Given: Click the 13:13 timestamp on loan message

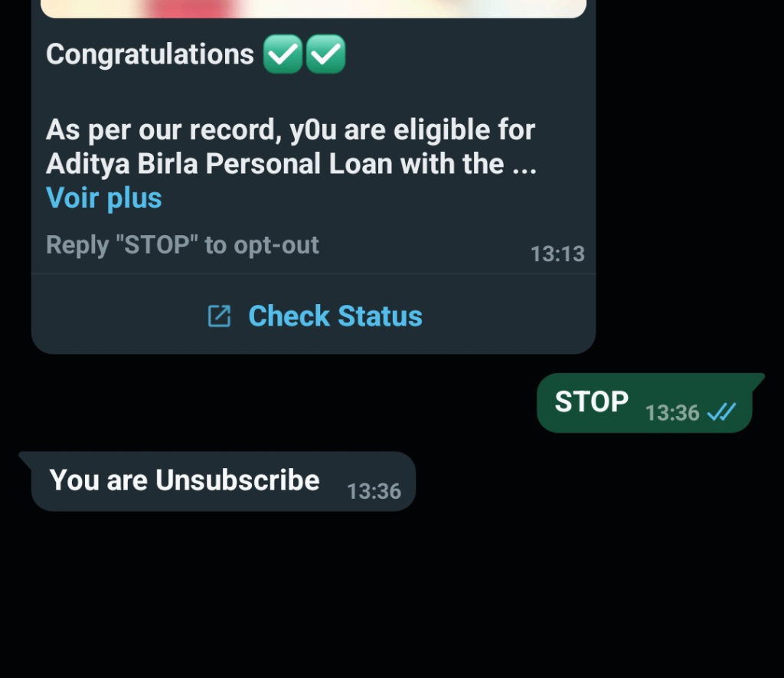Looking at the screenshot, I should (x=557, y=254).
